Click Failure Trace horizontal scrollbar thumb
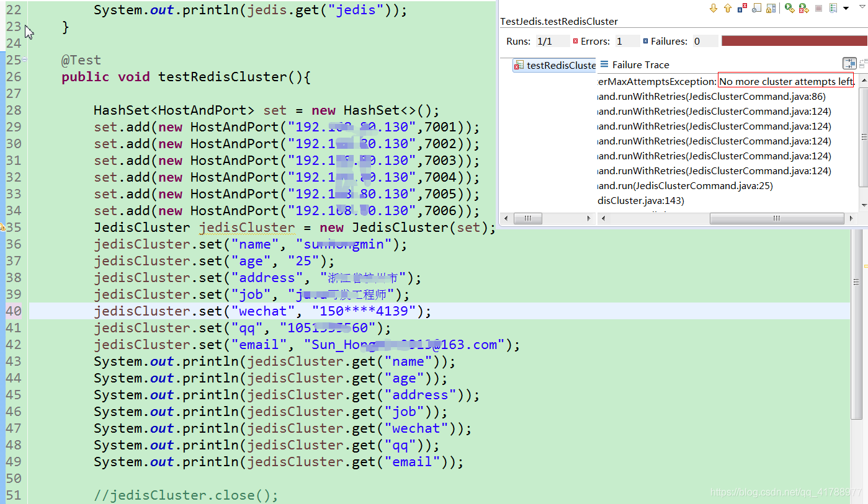Screen dimensions: 868x504 [x=776, y=218]
